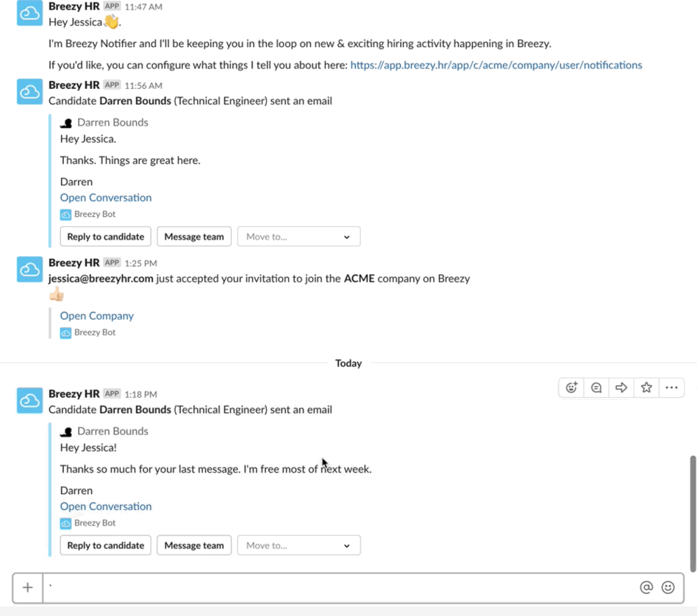The width and height of the screenshot is (697, 616).
Task: Click the waving hand emoji after Hey Jessica
Action: click(112, 21)
